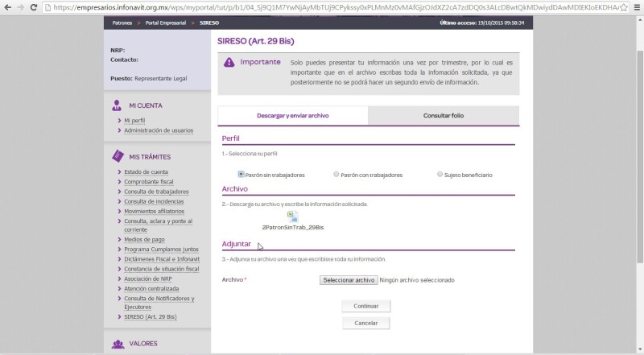Screen dimensions: 644x355
Task: Click MIS TRÁMITES section heading
Action: [x=150, y=157]
